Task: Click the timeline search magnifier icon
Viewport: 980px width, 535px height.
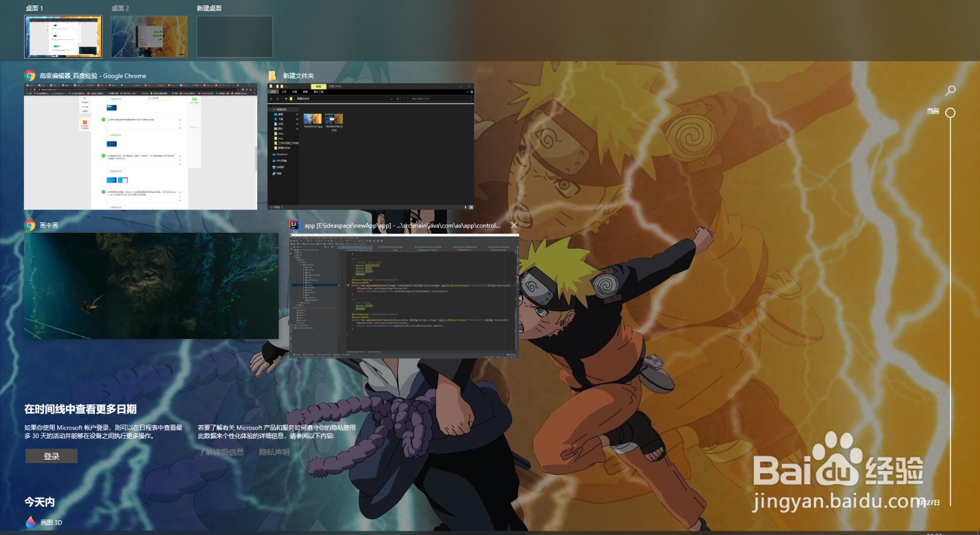Action: click(x=950, y=91)
